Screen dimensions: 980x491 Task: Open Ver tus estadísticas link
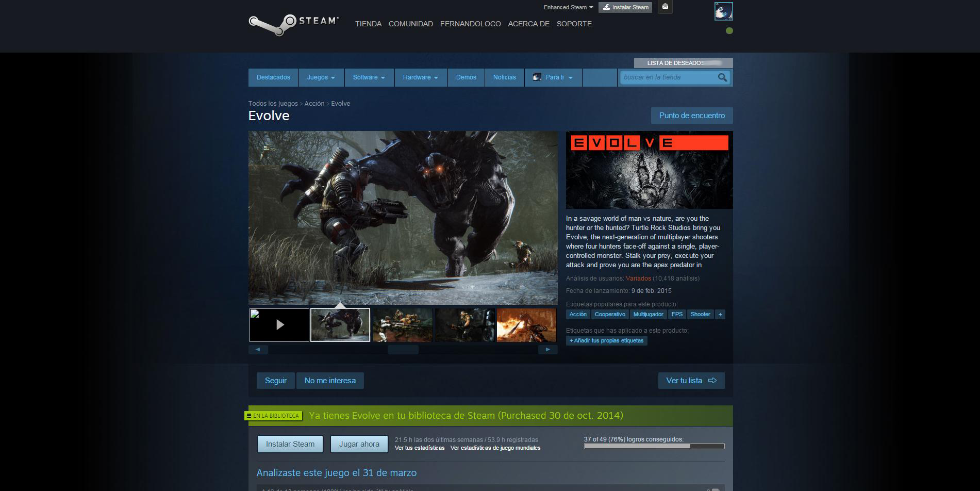click(x=420, y=448)
